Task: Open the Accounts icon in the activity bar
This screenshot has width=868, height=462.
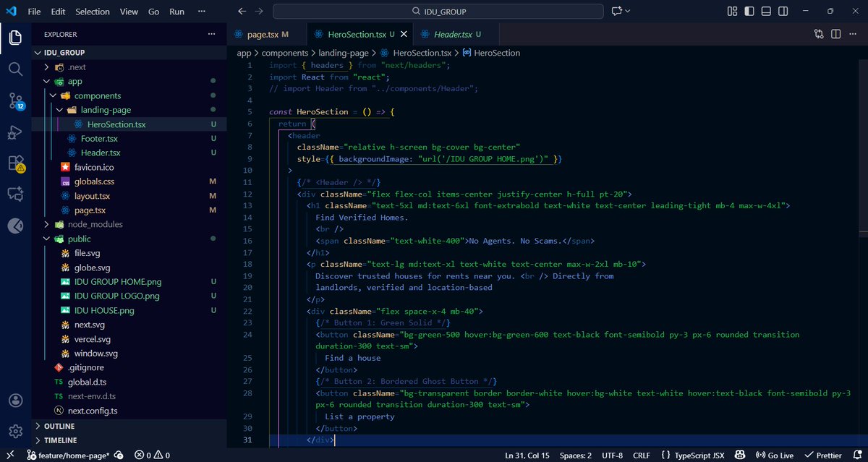Action: 16,398
